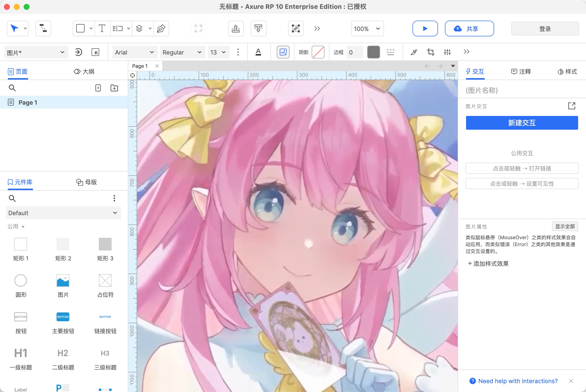Open the library options dots menu

[114, 198]
